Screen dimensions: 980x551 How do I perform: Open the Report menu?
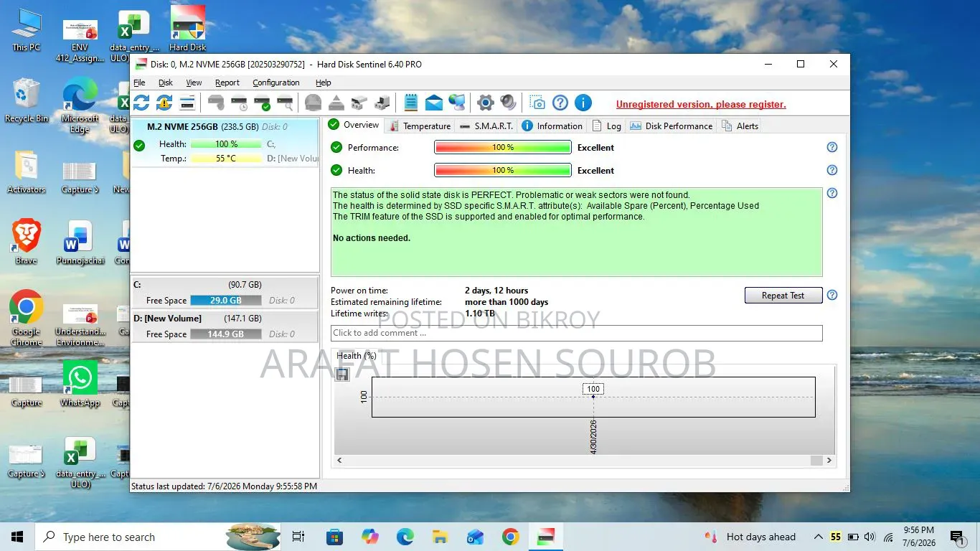(x=227, y=83)
